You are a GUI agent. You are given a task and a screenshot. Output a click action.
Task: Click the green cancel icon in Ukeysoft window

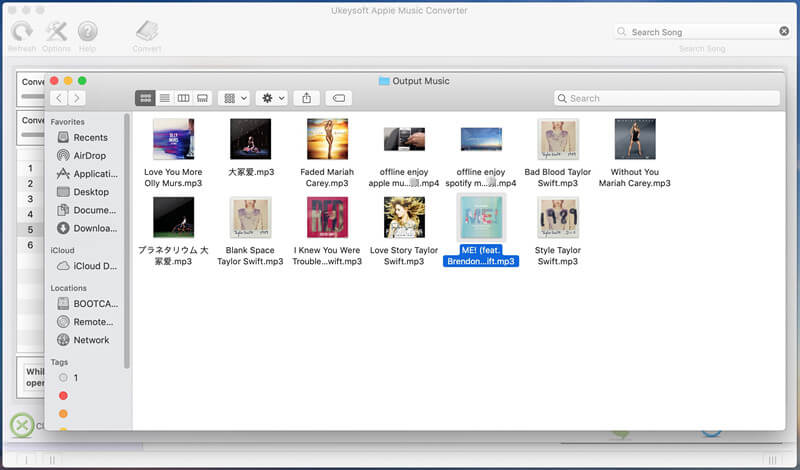point(22,425)
